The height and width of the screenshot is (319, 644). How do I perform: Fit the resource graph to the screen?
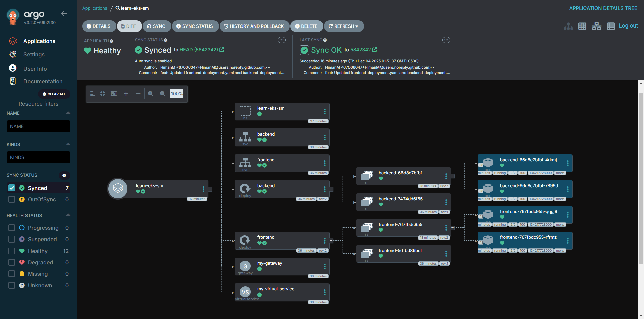[x=114, y=94]
